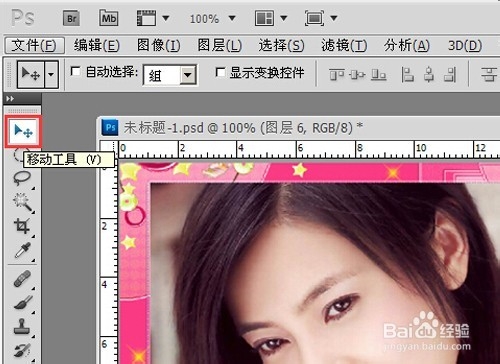
Task: Align vertical centers of layers
Action: tap(357, 74)
